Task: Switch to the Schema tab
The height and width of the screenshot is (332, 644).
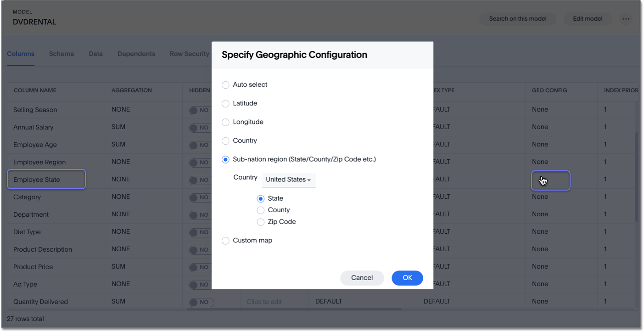Action: point(62,54)
